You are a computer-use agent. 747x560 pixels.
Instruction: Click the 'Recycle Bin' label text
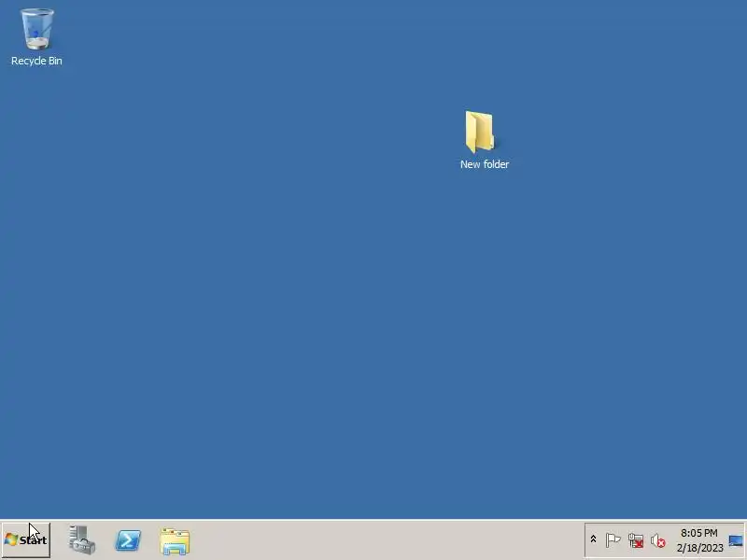click(36, 61)
